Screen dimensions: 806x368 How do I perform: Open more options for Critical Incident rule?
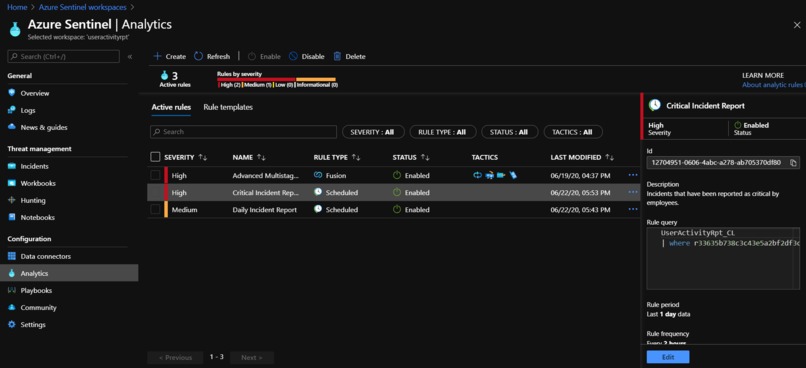tap(633, 193)
